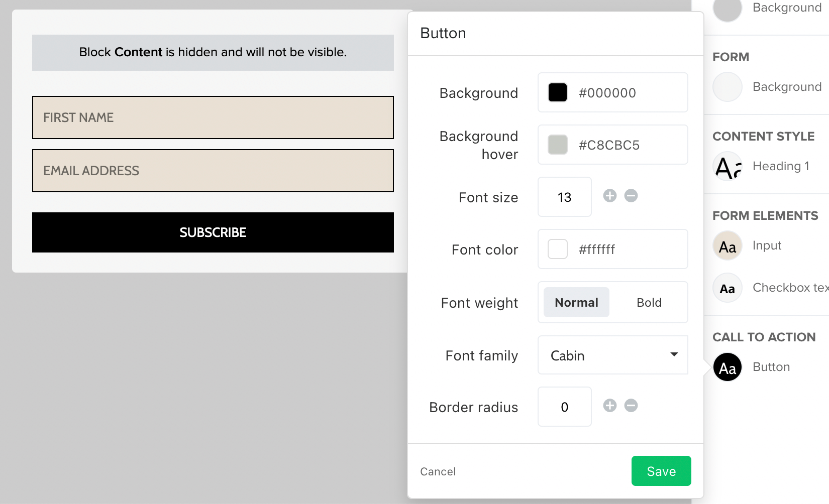Image resolution: width=829 pixels, height=504 pixels.
Task: Increase border radius with plus icon
Action: pos(610,406)
